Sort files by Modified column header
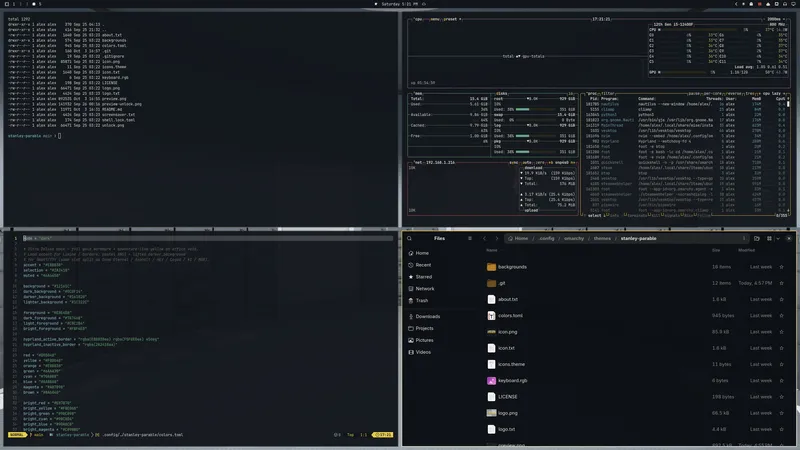 tap(746, 250)
